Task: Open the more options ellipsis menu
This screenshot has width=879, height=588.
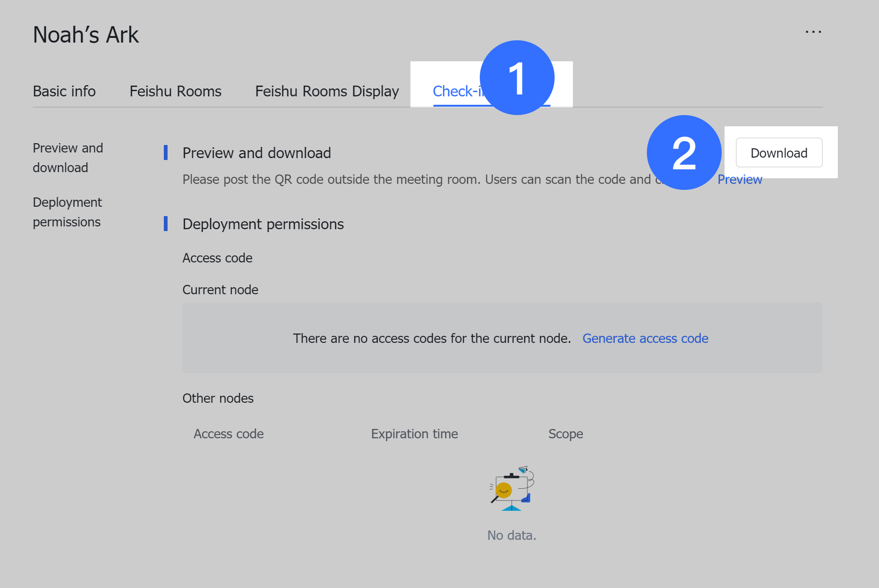Action: (813, 32)
